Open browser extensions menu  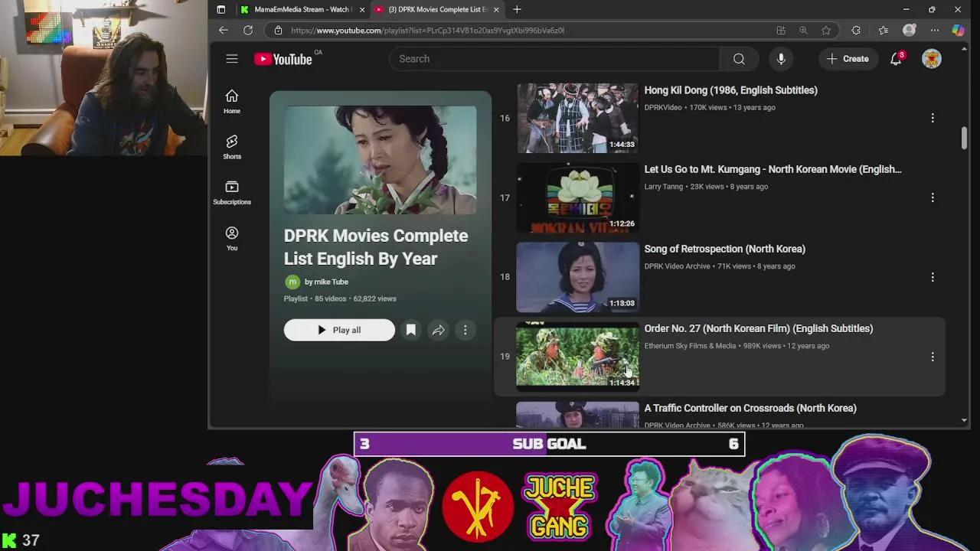[x=856, y=31]
